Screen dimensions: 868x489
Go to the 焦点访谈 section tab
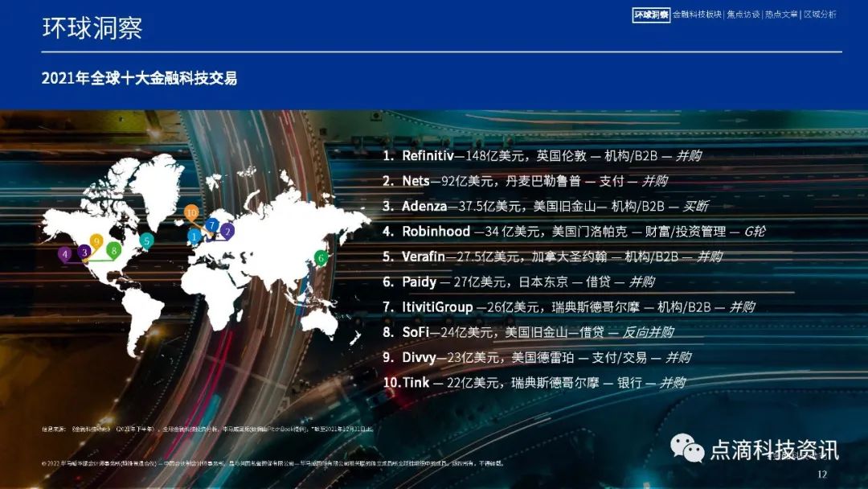pos(743,15)
